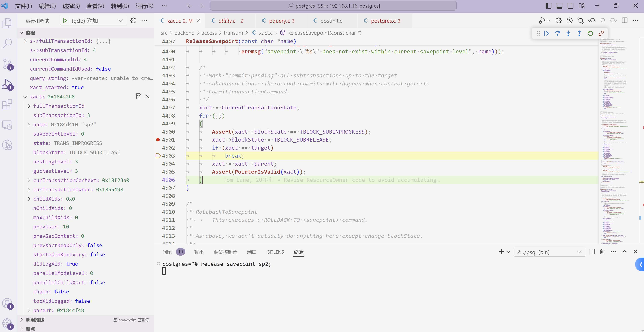Toggle primary side bar layout button
The width and height of the screenshot is (644, 332).
pyautogui.click(x=548, y=6)
